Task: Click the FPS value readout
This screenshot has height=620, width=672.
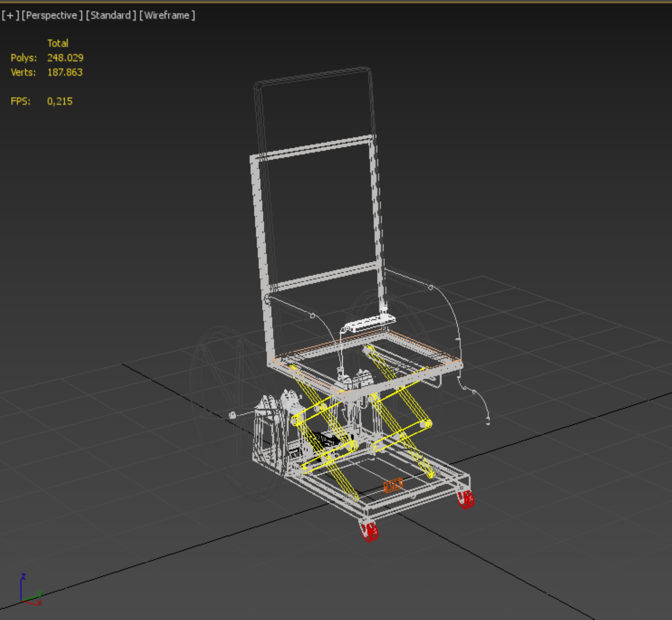Action: (x=60, y=101)
